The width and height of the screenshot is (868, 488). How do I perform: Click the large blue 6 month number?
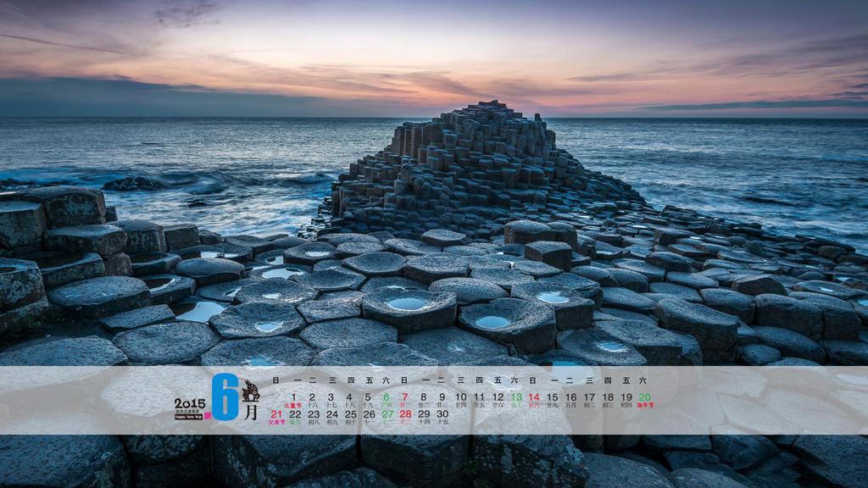[x=225, y=397]
